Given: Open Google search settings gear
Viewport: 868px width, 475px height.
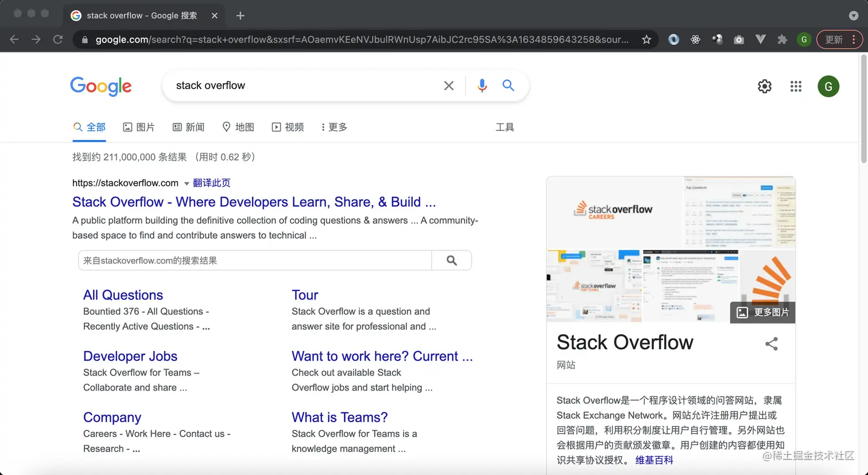Looking at the screenshot, I should pyautogui.click(x=764, y=86).
